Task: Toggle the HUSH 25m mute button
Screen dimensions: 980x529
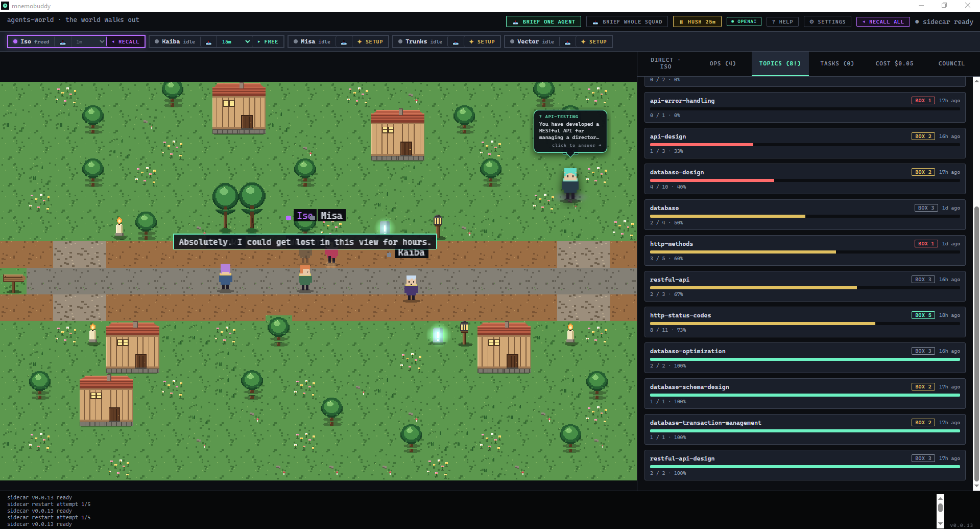Action: 697,22
